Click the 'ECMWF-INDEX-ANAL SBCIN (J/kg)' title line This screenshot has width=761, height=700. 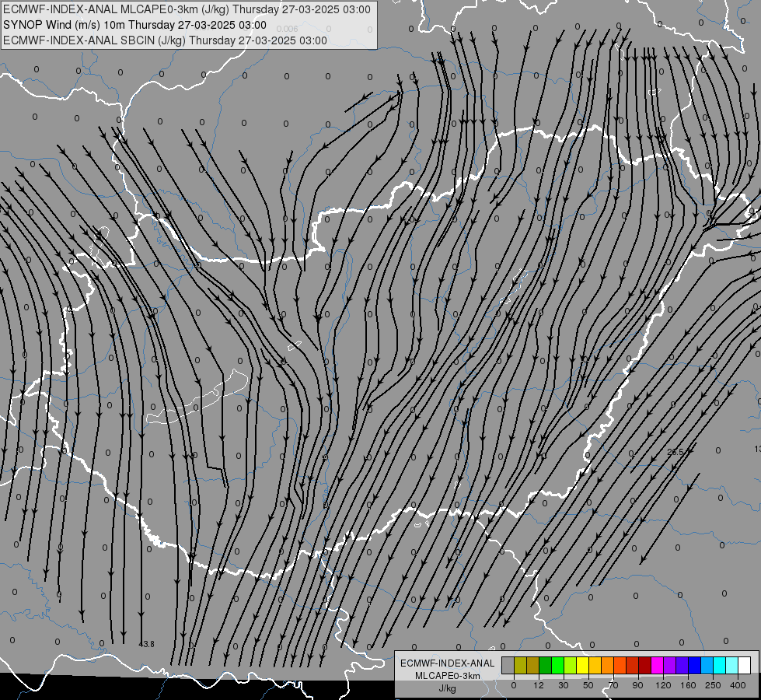click(x=165, y=40)
